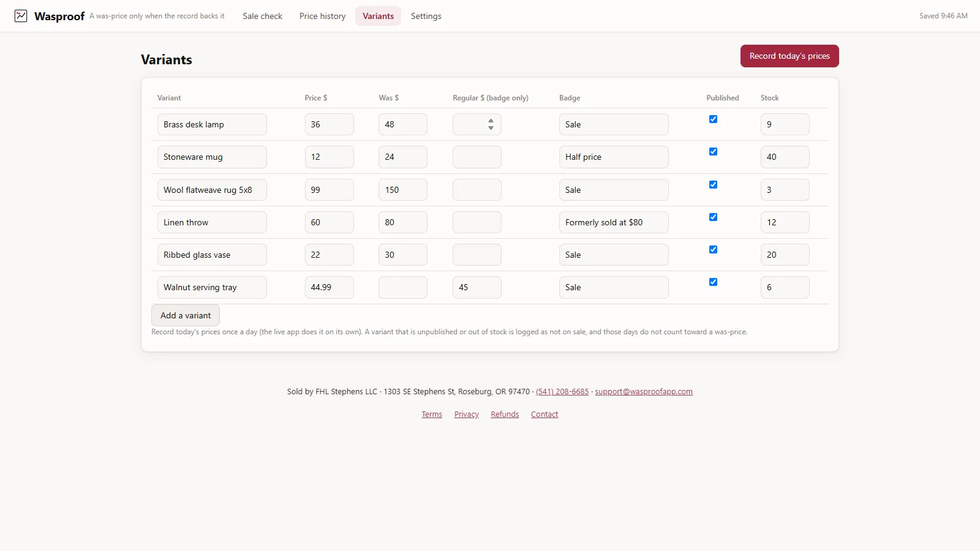Open the Price history tab

(322, 16)
